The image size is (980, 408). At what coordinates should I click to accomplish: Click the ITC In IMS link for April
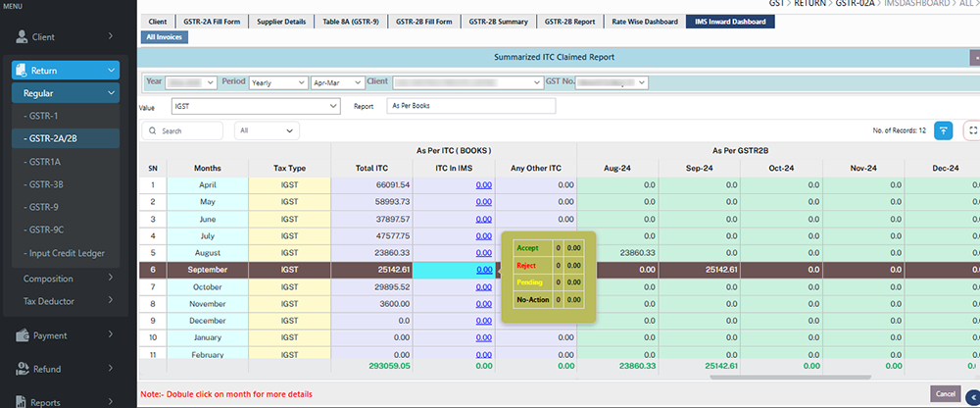pos(484,184)
